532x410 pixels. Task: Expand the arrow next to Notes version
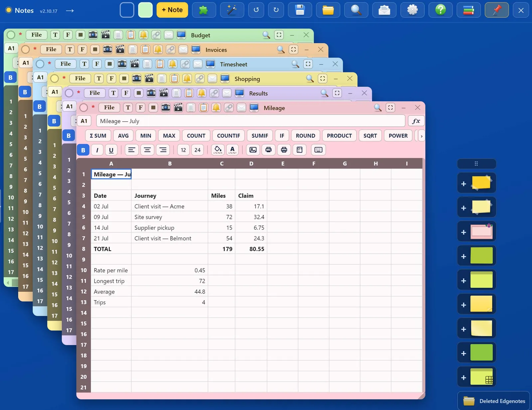(69, 11)
